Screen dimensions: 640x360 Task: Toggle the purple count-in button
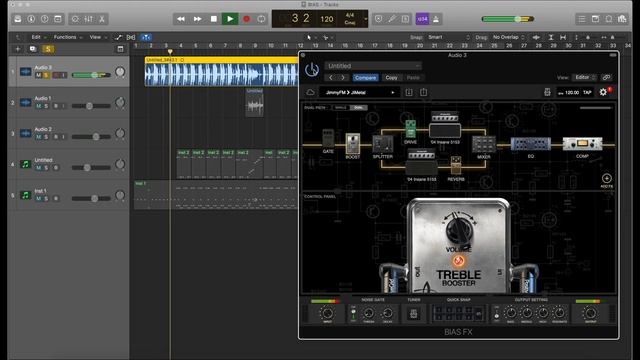coord(422,19)
